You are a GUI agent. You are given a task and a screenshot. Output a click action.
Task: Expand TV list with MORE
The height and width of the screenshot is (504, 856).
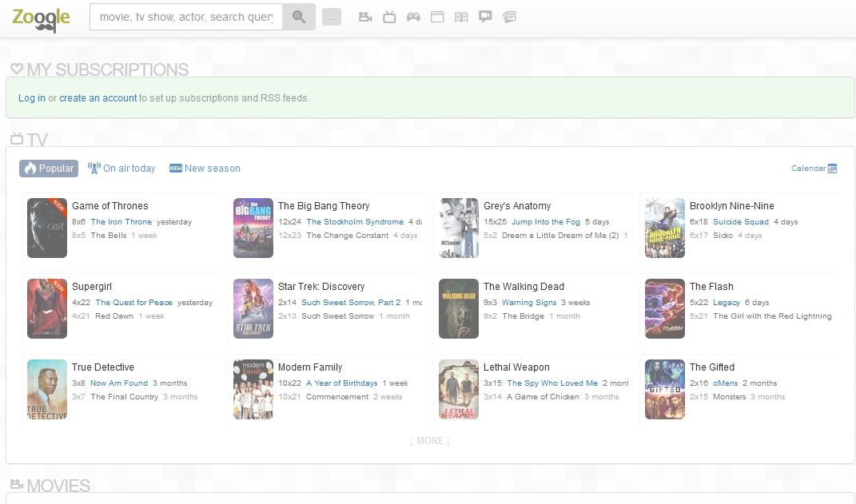[430, 441]
